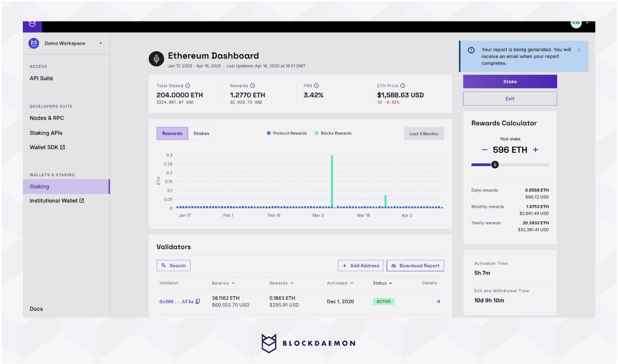618x364 pixels.
Task: Click the Download Report button
Action: 415,266
